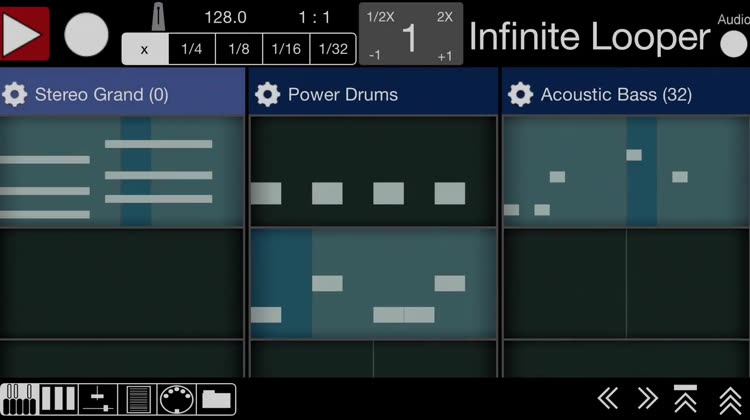Trigger the second Power Drums clip
This screenshot has width=750, height=420.
pos(374,284)
